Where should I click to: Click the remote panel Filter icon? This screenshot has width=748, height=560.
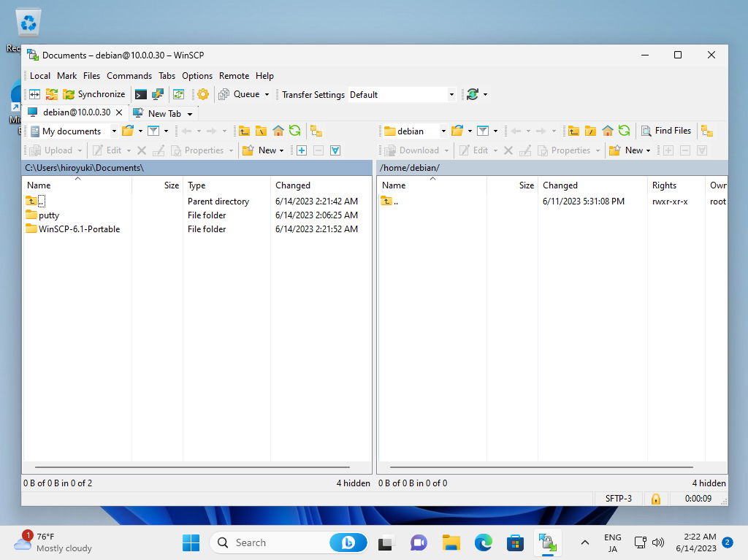click(x=483, y=131)
